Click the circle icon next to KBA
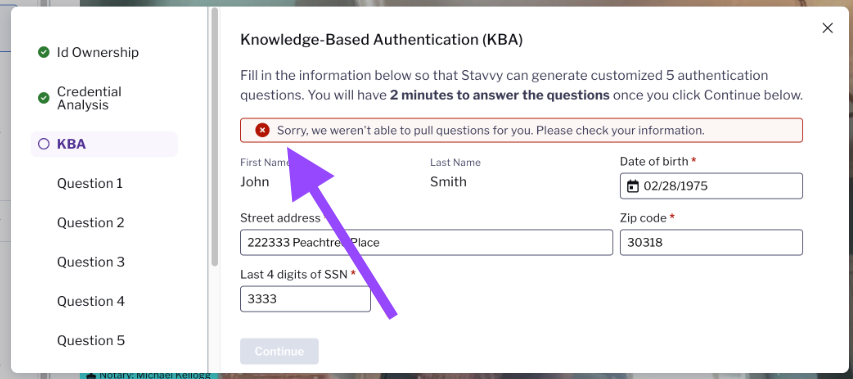Viewport: 853px width, 379px height. pos(44,144)
